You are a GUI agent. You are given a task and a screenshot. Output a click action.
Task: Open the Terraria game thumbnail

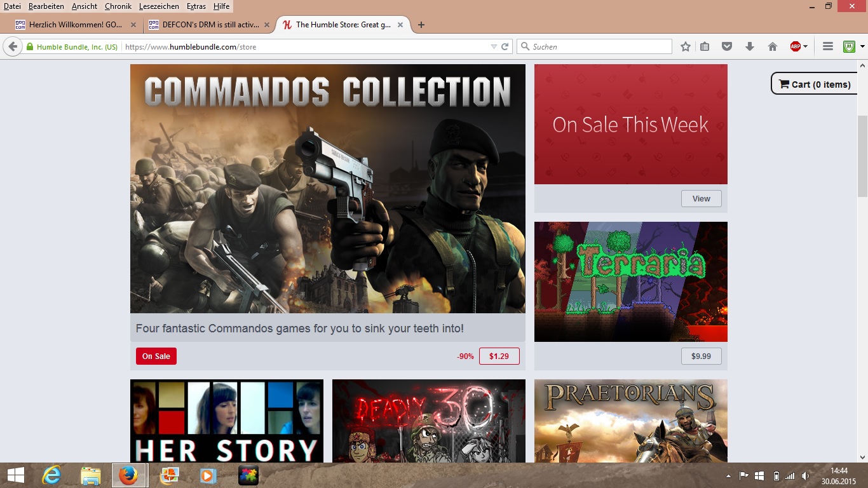point(631,281)
